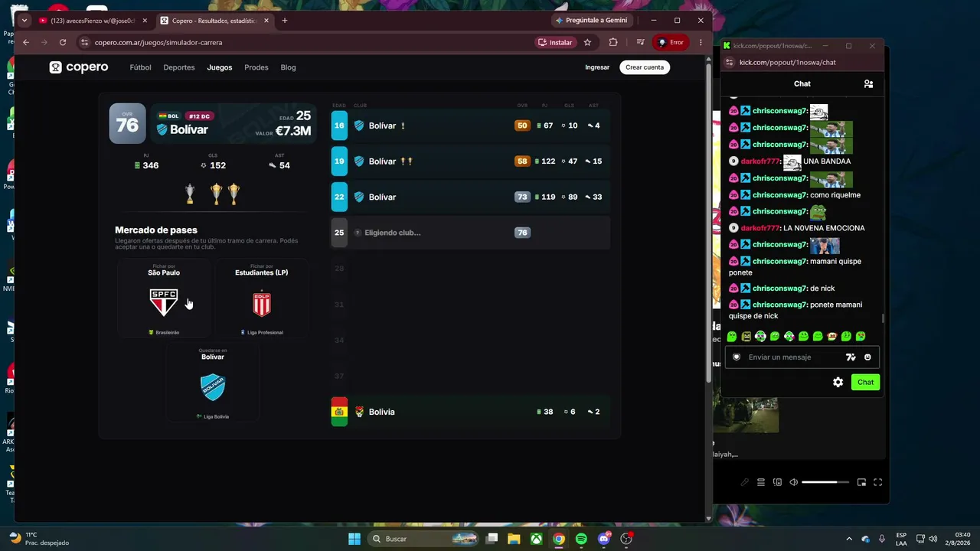The height and width of the screenshot is (551, 980).
Task: Open the Blog page
Action: pos(288,67)
